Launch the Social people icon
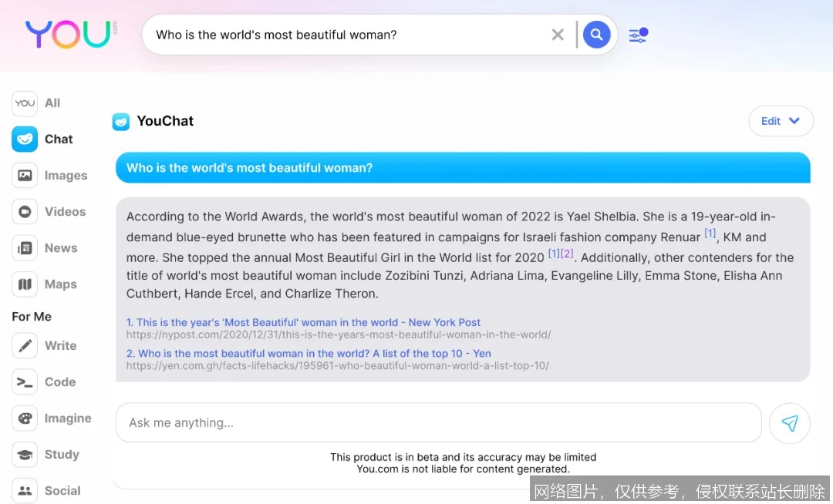833x504 pixels. point(25,491)
